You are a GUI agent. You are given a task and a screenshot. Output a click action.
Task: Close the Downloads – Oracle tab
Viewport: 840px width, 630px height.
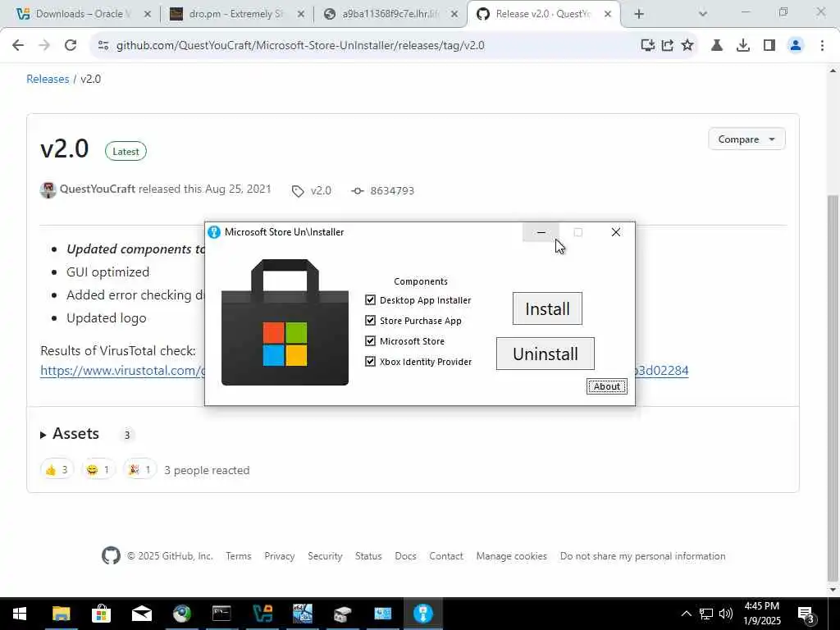point(148,15)
